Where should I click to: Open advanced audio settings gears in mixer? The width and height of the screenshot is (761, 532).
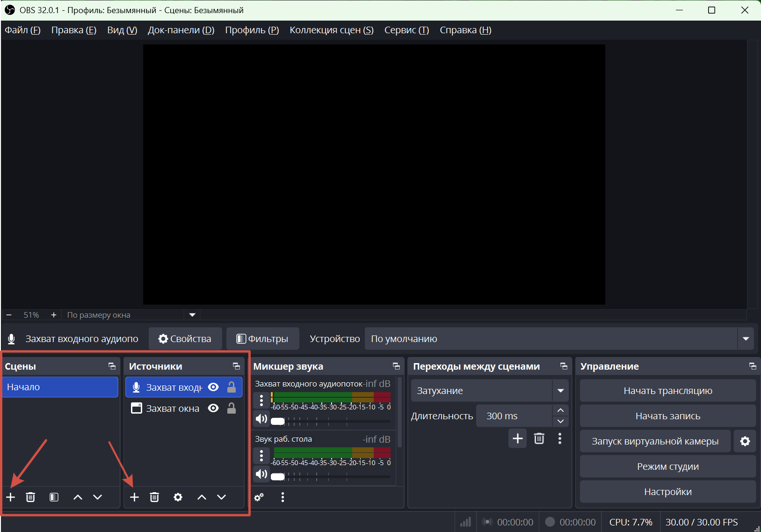(x=259, y=497)
